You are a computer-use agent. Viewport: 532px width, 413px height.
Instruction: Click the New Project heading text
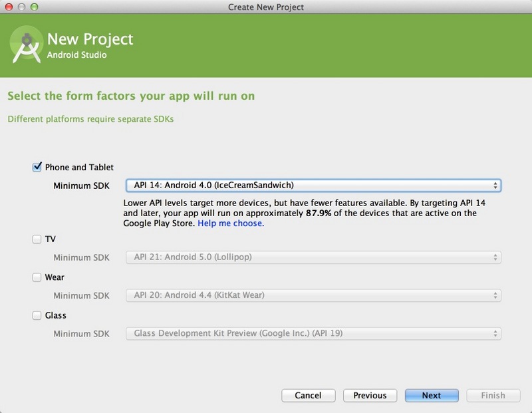click(x=90, y=39)
